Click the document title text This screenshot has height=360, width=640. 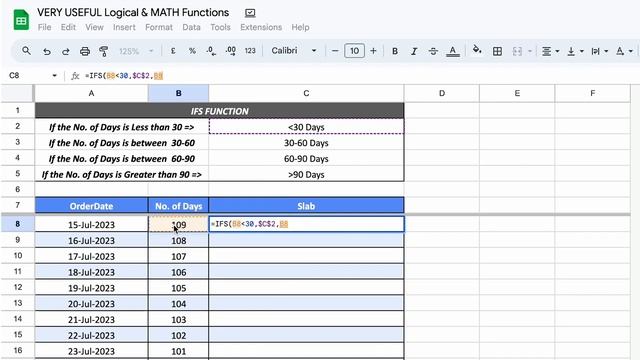pos(133,13)
